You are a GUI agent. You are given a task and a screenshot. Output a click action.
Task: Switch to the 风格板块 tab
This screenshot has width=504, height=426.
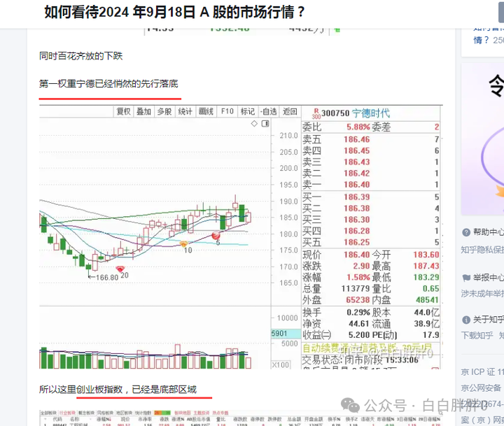tap(106, 413)
